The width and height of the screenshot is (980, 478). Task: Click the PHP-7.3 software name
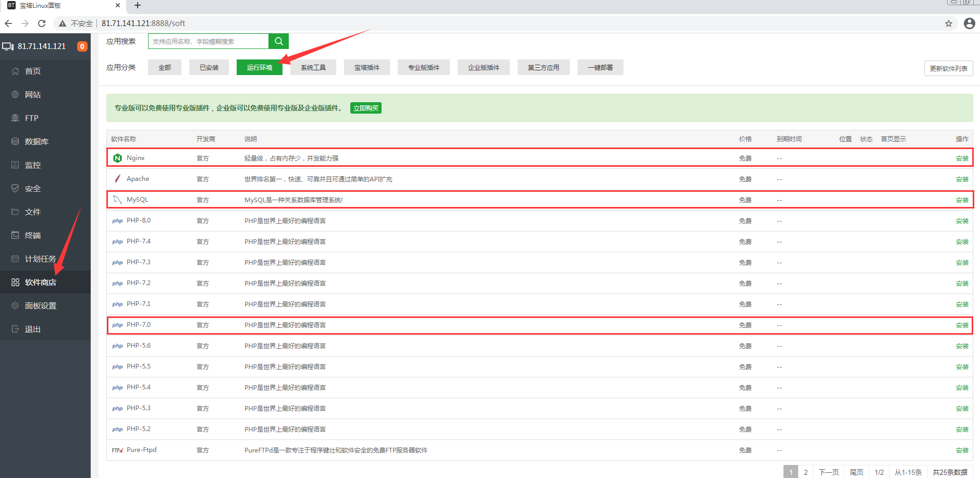pyautogui.click(x=138, y=262)
